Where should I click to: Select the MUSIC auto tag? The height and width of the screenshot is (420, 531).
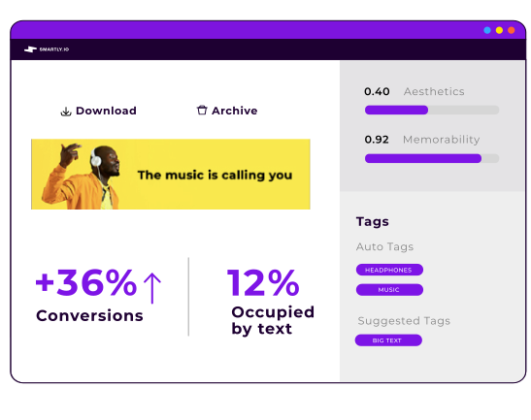point(389,290)
